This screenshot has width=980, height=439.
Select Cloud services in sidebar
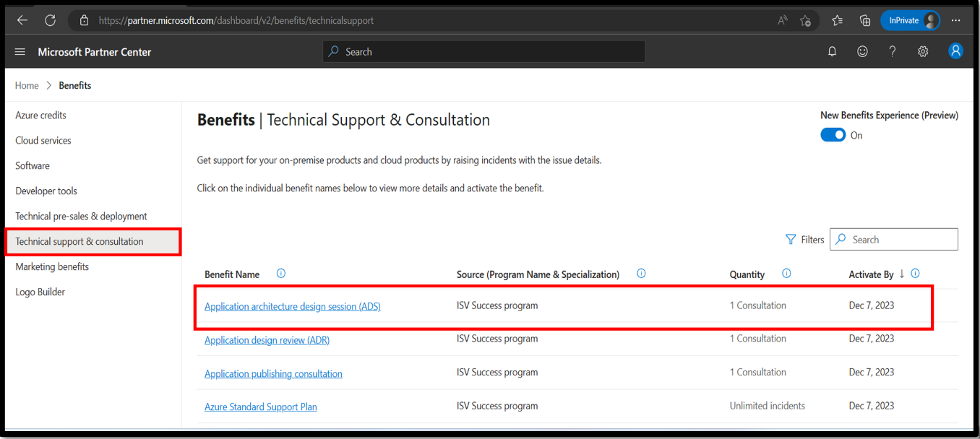[43, 140]
